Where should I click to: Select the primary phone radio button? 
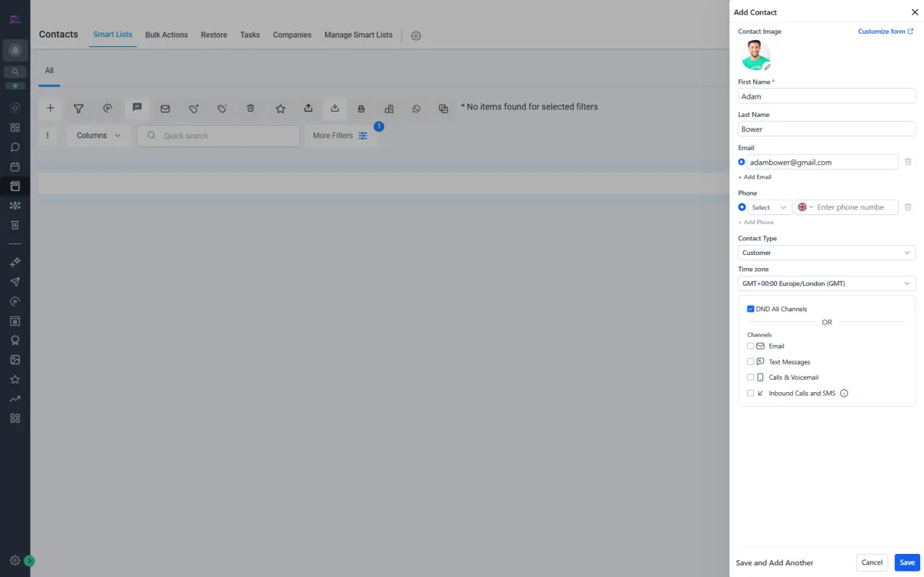[x=742, y=207]
